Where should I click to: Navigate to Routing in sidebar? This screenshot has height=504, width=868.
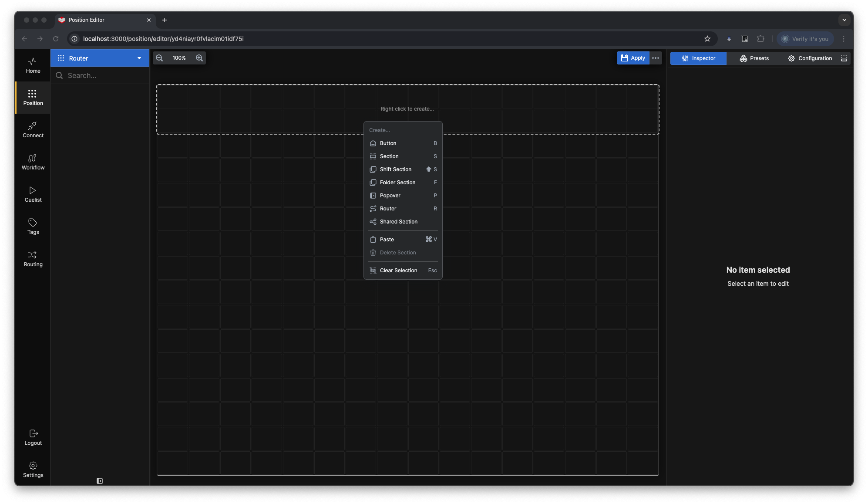coord(33,259)
